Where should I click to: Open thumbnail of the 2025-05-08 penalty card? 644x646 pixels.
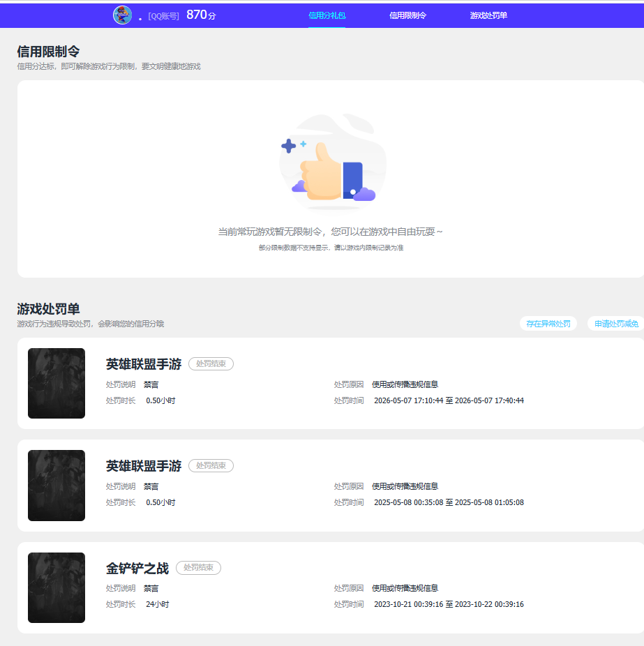pos(57,486)
